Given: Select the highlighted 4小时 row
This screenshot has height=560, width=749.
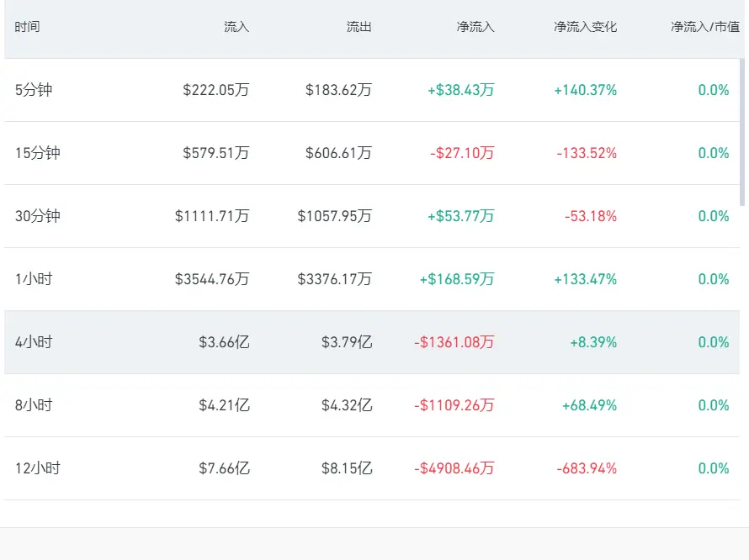Looking at the screenshot, I should pyautogui.click(x=372, y=342).
